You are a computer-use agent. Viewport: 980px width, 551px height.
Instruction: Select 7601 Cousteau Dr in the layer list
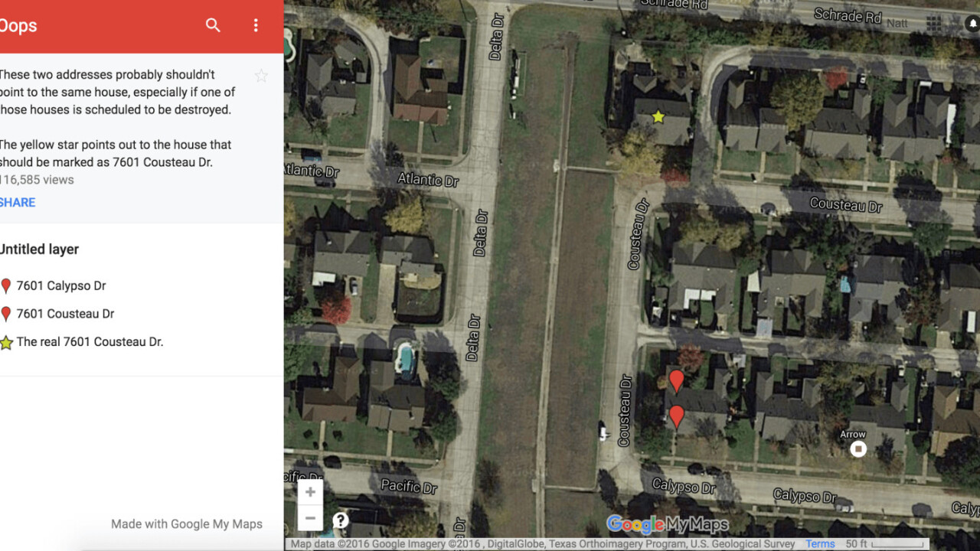65,314
